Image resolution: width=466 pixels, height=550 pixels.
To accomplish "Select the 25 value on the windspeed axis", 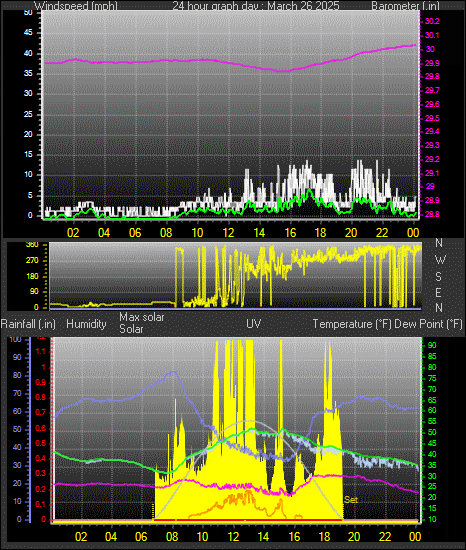I will point(28,114).
